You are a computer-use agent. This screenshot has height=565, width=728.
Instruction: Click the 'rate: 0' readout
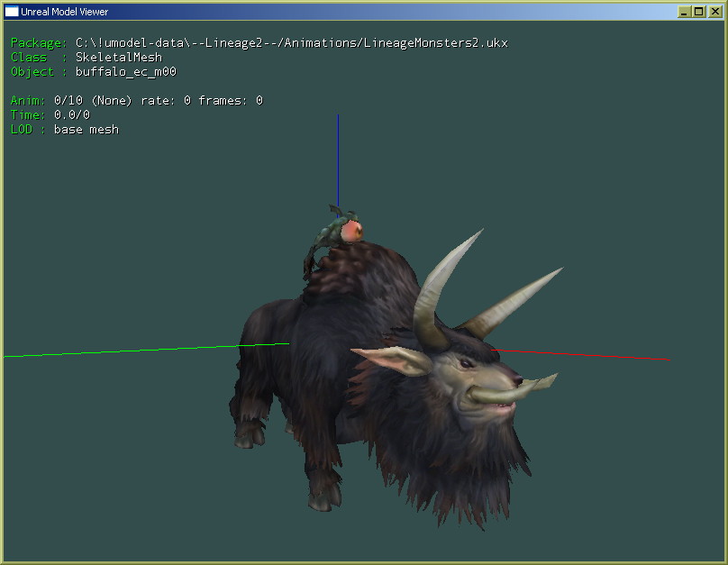click(x=166, y=100)
